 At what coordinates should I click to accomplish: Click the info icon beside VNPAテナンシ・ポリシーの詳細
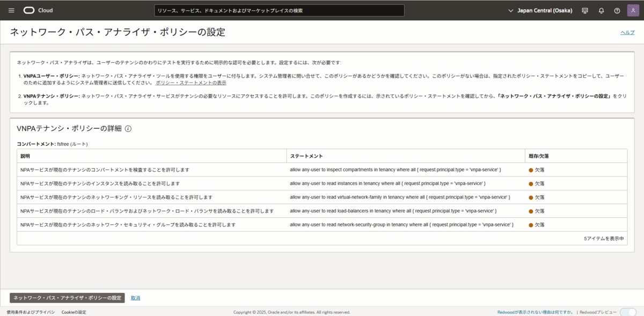(128, 129)
